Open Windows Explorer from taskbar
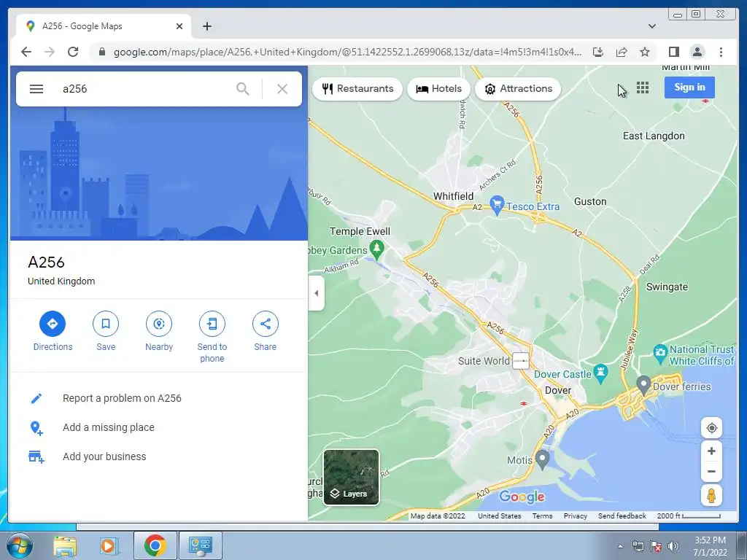The image size is (747, 560). click(x=65, y=545)
